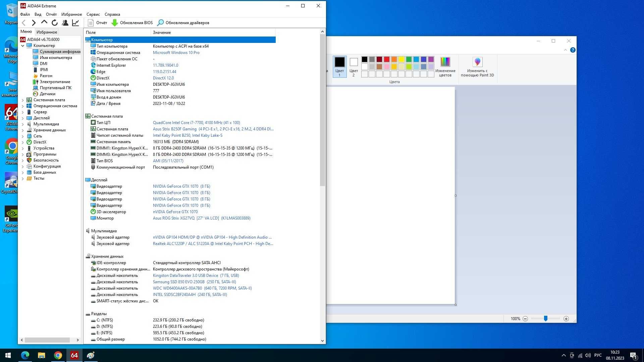Expand the Системная плата tree node

pos(22,100)
